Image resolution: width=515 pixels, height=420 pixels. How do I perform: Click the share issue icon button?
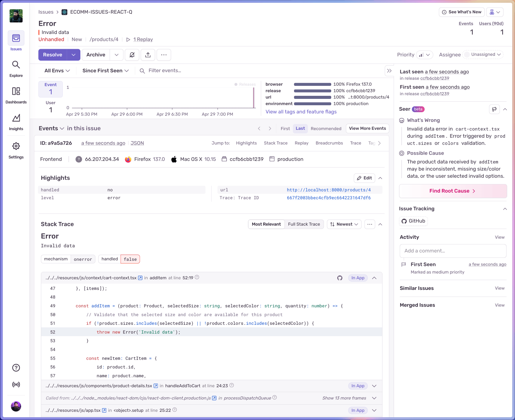(x=148, y=55)
